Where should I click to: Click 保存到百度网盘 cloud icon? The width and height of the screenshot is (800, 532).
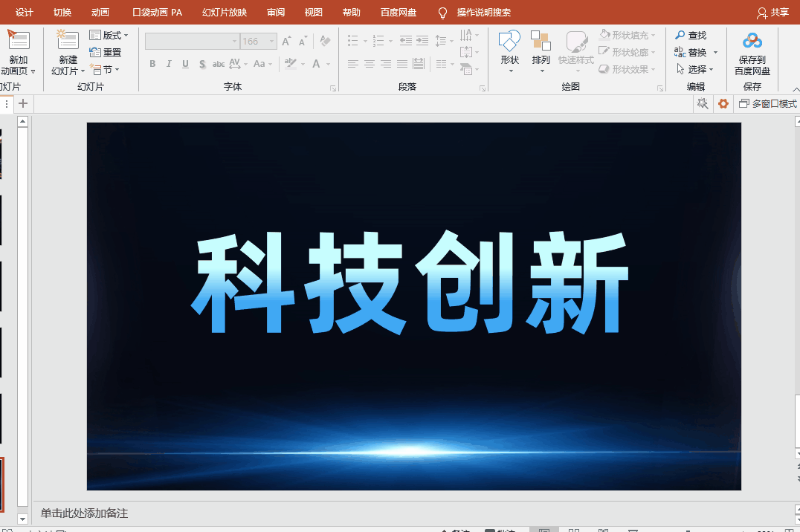tap(752, 40)
